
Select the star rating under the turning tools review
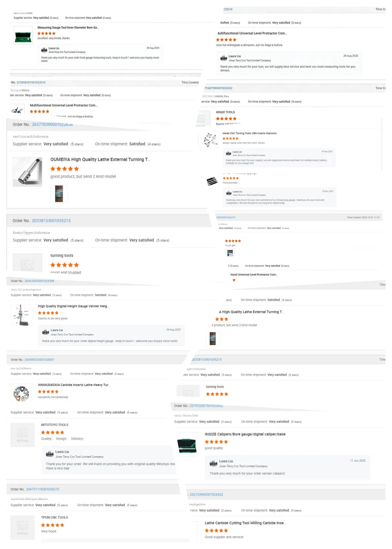[64, 265]
